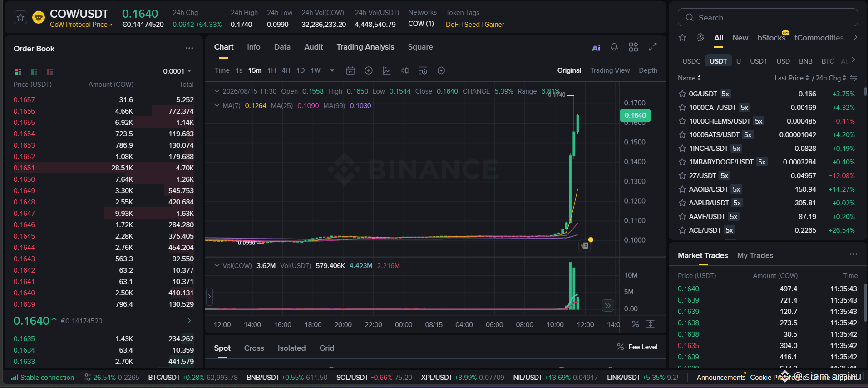Switch chart to Depth view

coord(648,70)
